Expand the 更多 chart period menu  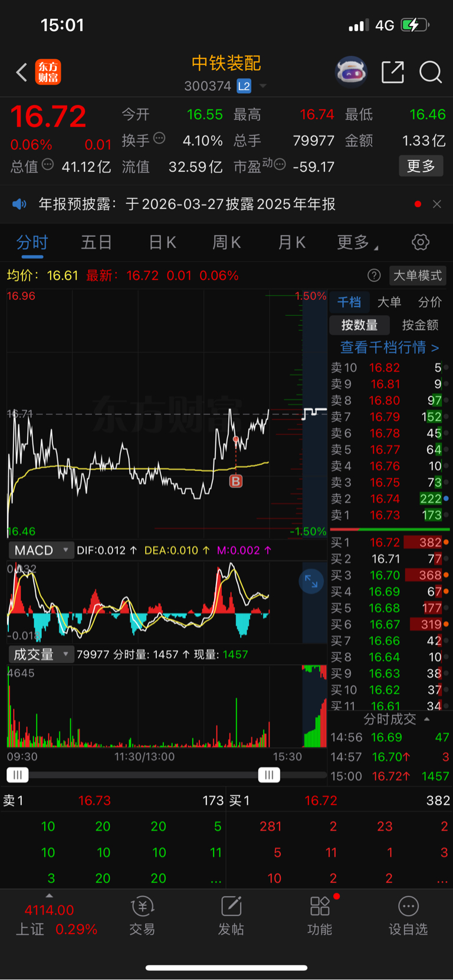click(x=357, y=242)
